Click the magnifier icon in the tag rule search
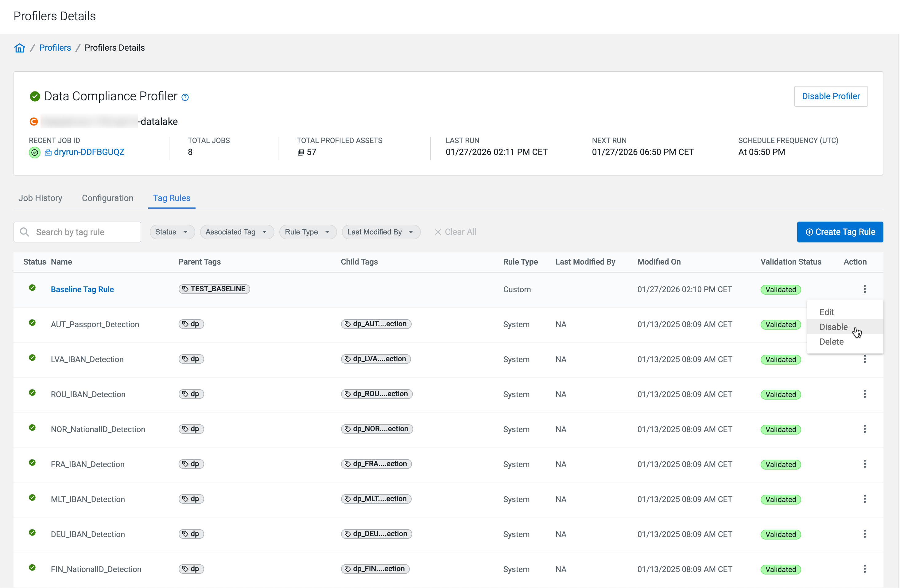 pyautogui.click(x=25, y=232)
